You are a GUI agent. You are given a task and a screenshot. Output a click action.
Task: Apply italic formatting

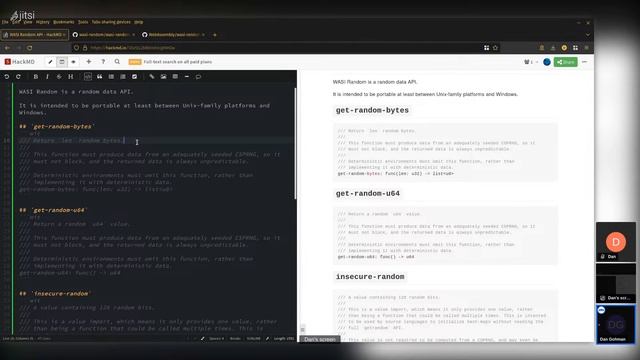47,76
